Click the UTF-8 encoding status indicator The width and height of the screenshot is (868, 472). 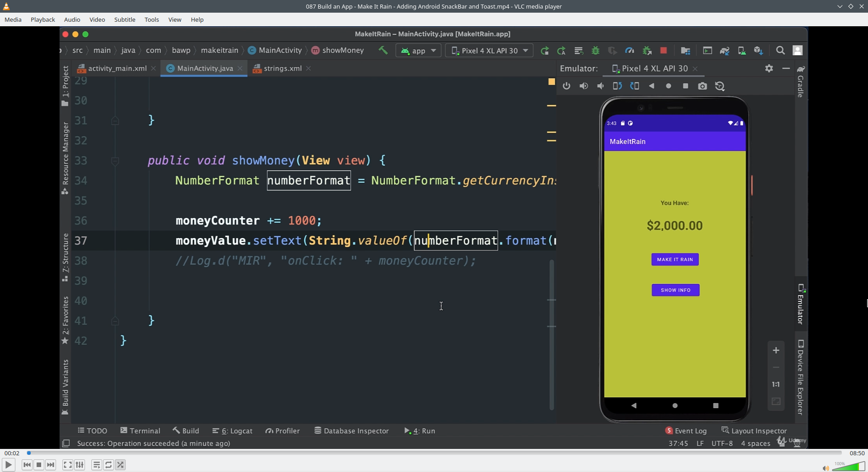(x=722, y=443)
